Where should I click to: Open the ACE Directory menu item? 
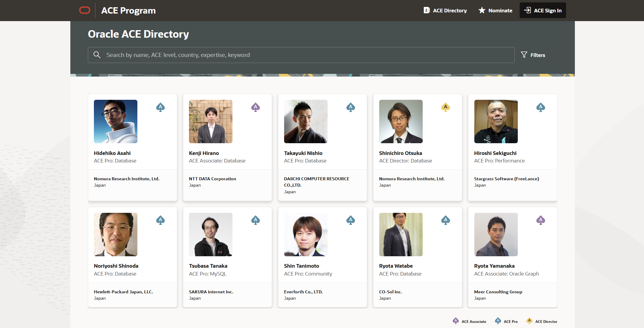pos(445,11)
